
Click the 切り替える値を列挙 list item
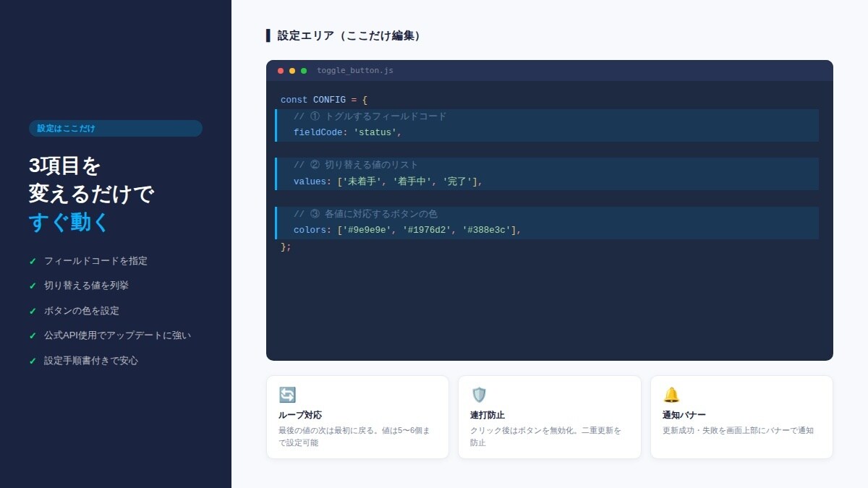coord(86,286)
